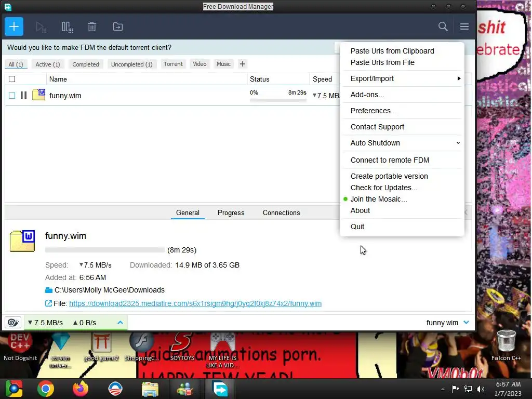Viewport: 532px width, 399px height.
Task: Click the move to folder toolbar icon
Action: (x=118, y=26)
